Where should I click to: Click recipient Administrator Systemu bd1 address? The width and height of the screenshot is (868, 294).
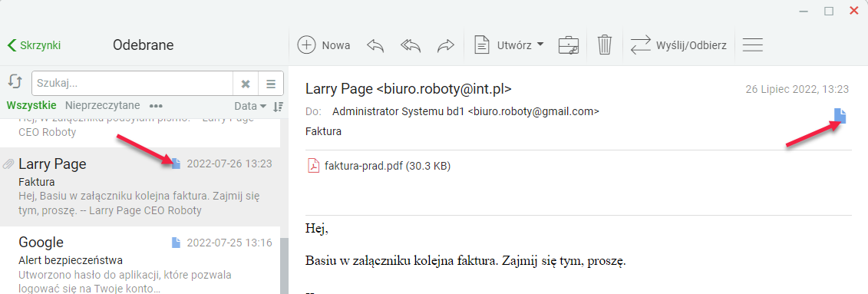click(466, 111)
